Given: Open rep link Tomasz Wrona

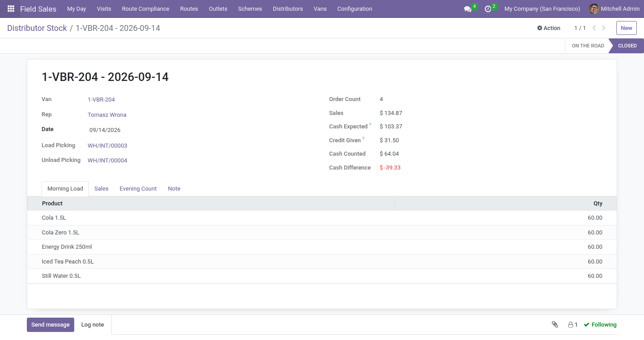Looking at the screenshot, I should click(x=107, y=115).
